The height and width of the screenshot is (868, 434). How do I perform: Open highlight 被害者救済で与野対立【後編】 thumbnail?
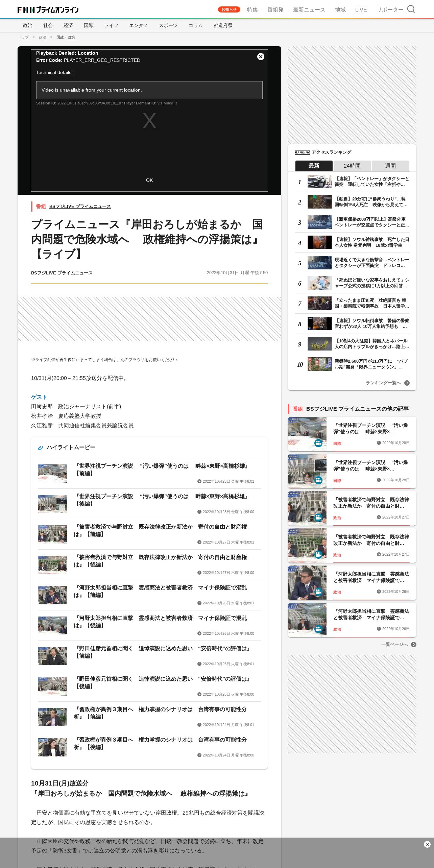coord(52,565)
